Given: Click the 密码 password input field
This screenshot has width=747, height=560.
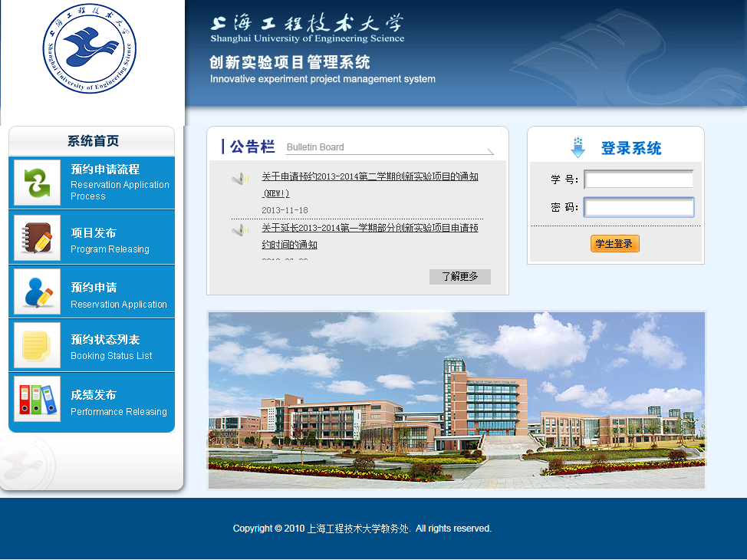Looking at the screenshot, I should pyautogui.click(x=638, y=207).
